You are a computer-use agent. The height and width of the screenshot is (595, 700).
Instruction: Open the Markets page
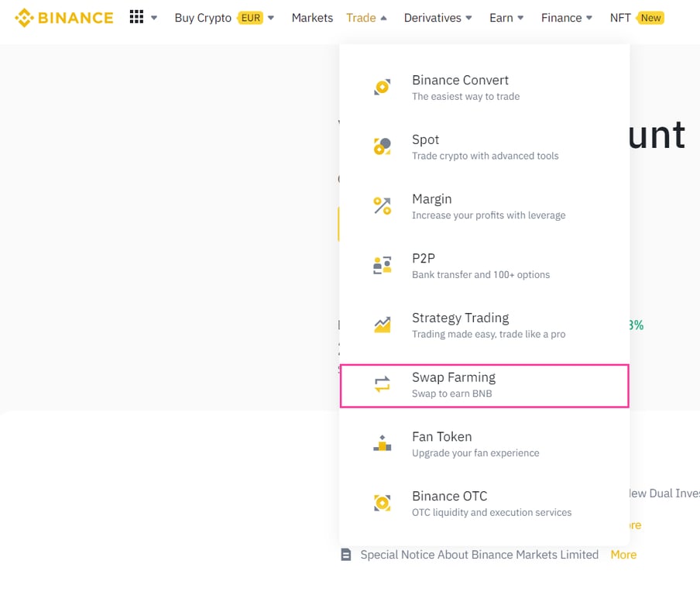click(312, 17)
